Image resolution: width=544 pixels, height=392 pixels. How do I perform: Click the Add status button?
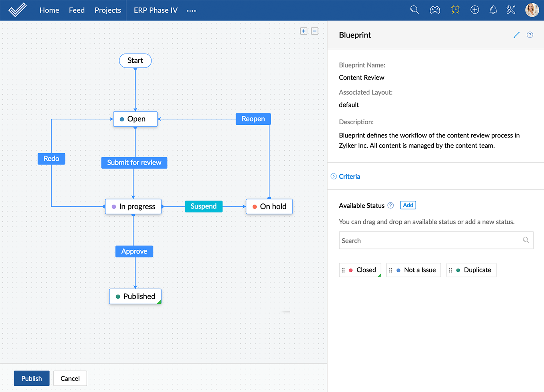click(x=408, y=205)
